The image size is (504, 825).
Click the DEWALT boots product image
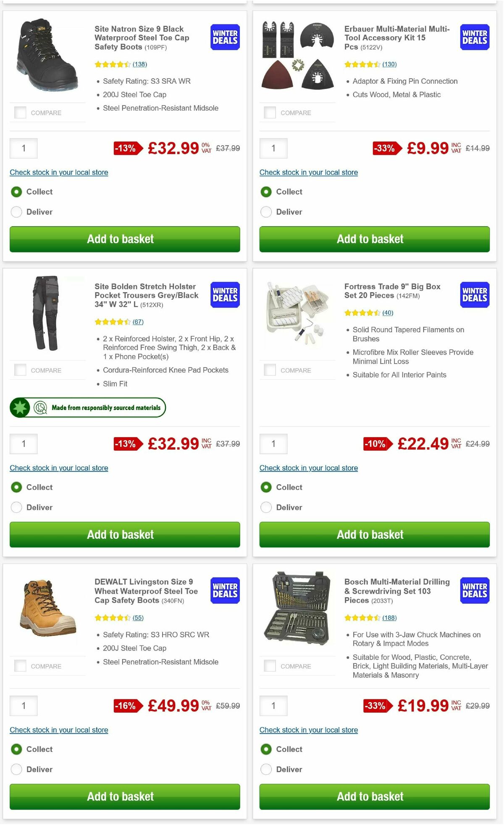(47, 609)
